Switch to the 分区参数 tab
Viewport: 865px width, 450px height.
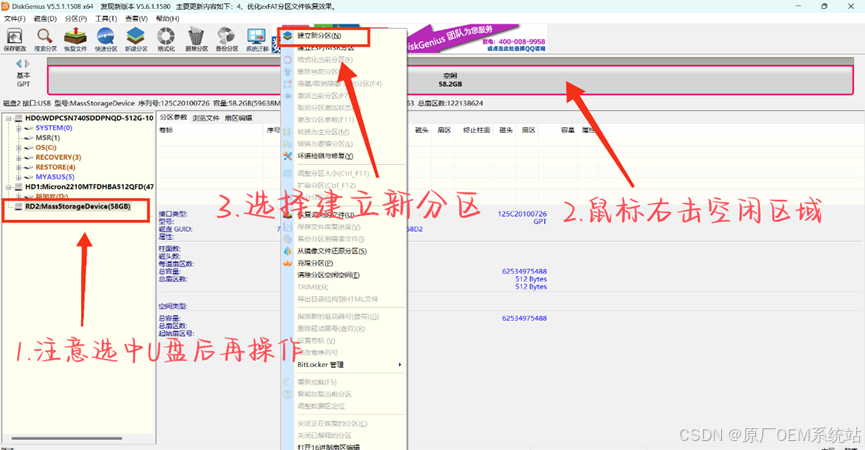pyautogui.click(x=173, y=117)
